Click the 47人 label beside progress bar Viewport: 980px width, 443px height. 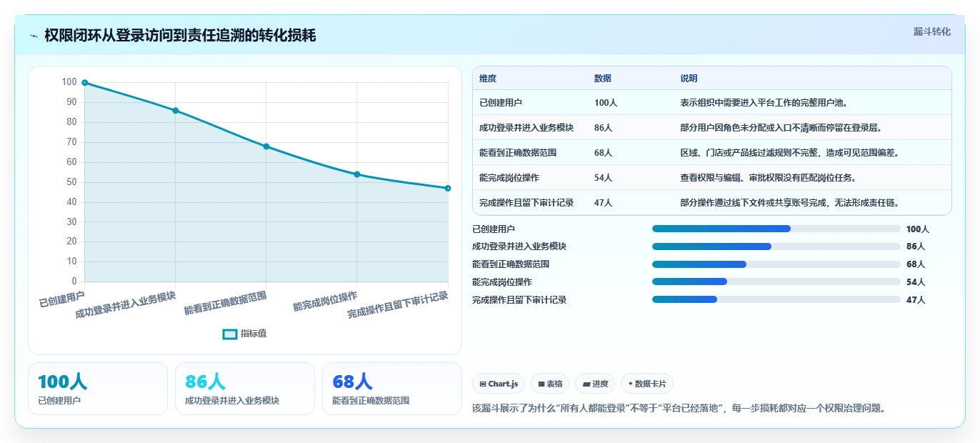[916, 300]
